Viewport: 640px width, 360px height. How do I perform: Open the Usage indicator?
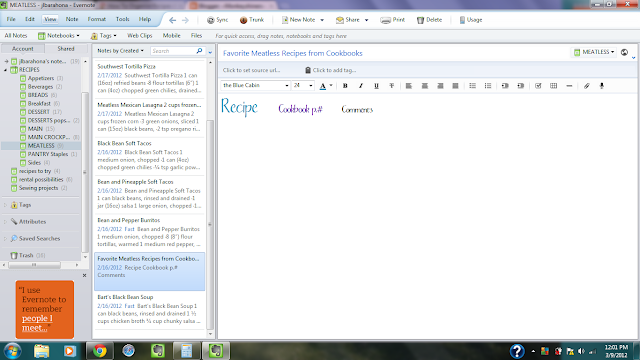[x=471, y=20]
